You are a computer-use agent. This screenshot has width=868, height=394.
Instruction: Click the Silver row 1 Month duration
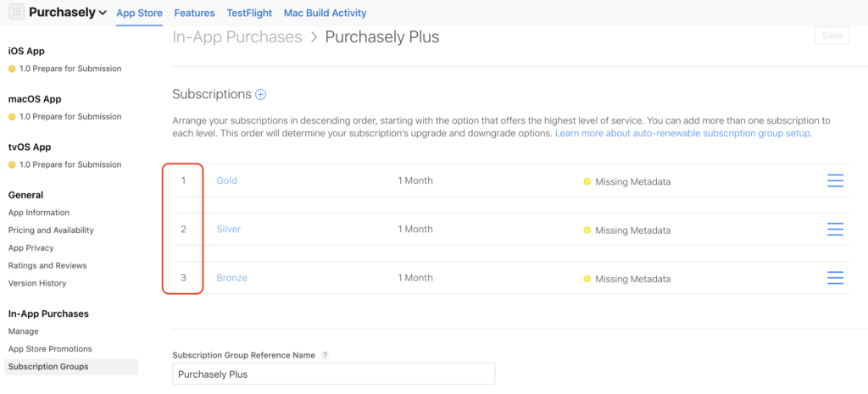415,229
